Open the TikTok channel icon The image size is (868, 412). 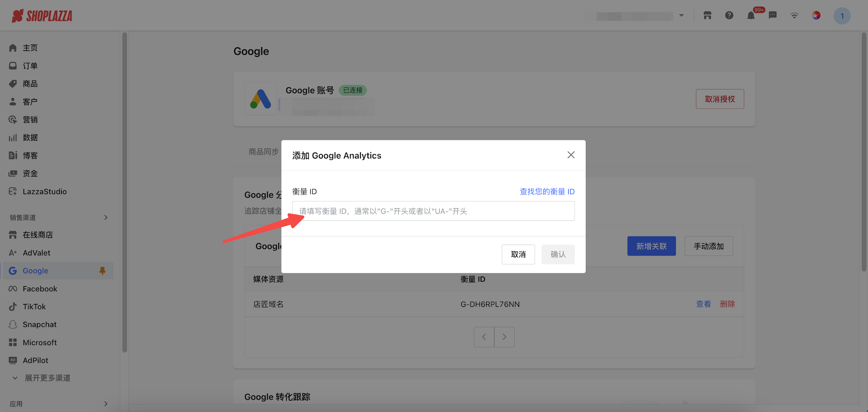(x=13, y=306)
